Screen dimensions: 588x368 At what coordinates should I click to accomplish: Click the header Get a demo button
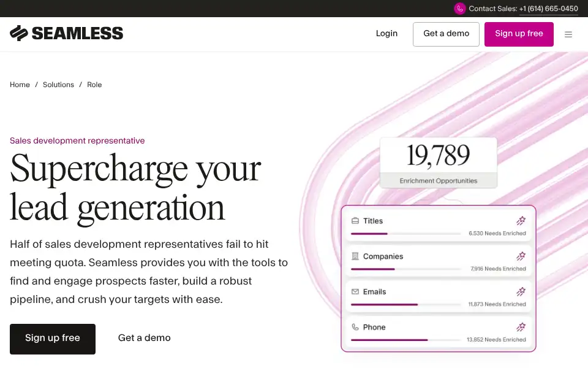(x=447, y=34)
